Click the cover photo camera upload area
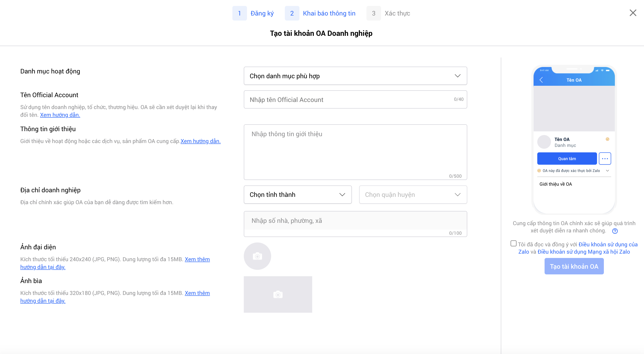The width and height of the screenshot is (644, 354). [278, 294]
